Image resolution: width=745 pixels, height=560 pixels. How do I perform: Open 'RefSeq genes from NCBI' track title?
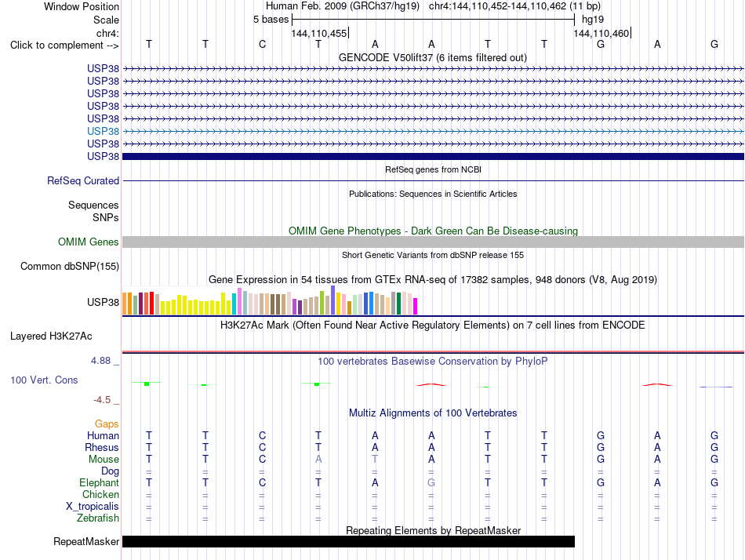click(x=433, y=169)
